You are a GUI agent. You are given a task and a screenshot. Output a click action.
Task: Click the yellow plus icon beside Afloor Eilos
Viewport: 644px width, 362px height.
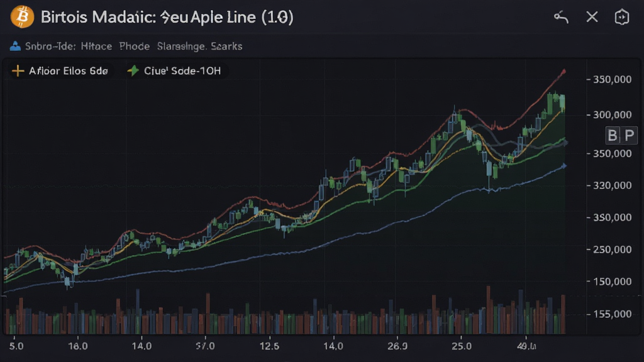[18, 71]
